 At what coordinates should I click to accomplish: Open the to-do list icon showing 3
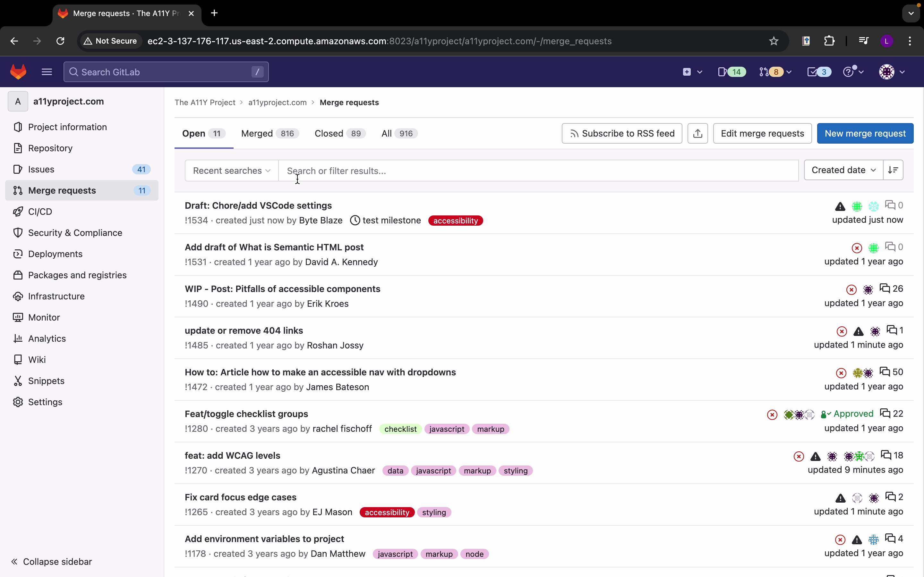819,72
